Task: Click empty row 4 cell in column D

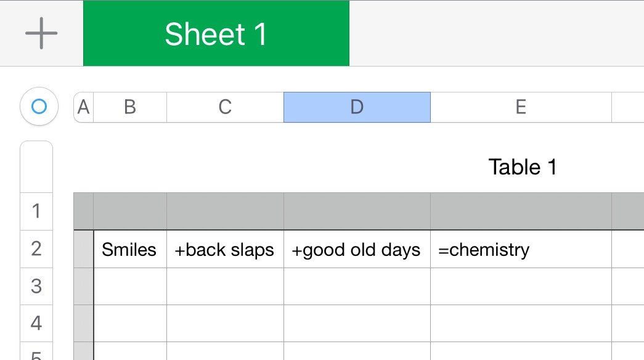Action: (357, 323)
